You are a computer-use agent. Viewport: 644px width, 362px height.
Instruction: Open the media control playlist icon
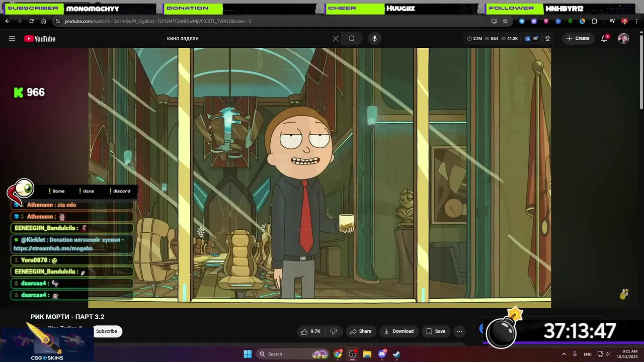pyautogui.click(x=612, y=21)
